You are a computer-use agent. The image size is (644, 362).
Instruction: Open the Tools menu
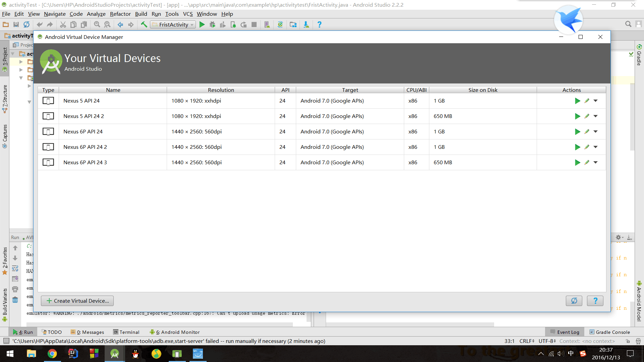click(172, 14)
